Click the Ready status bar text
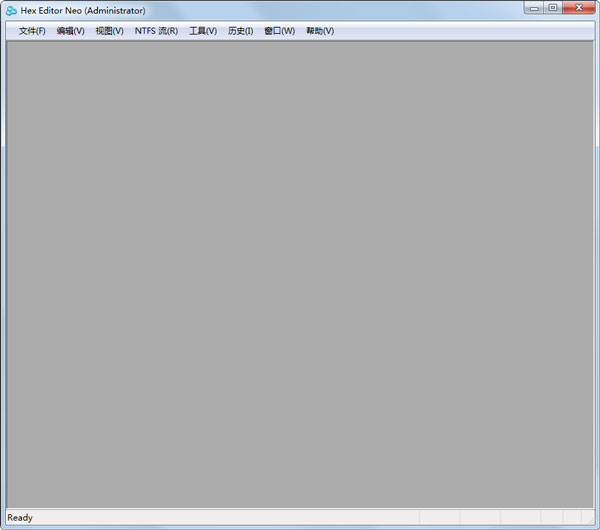The width and height of the screenshot is (600, 530). coord(20,518)
